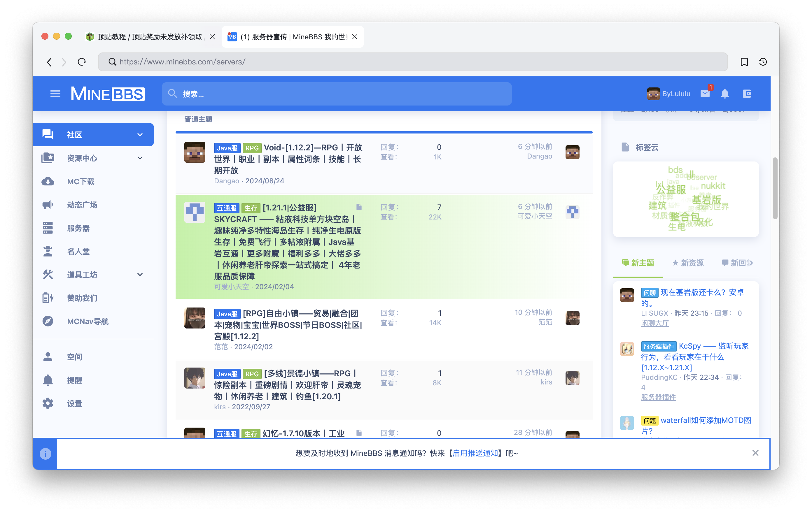Open 现在基岩版还卡么 topic

[x=693, y=298]
